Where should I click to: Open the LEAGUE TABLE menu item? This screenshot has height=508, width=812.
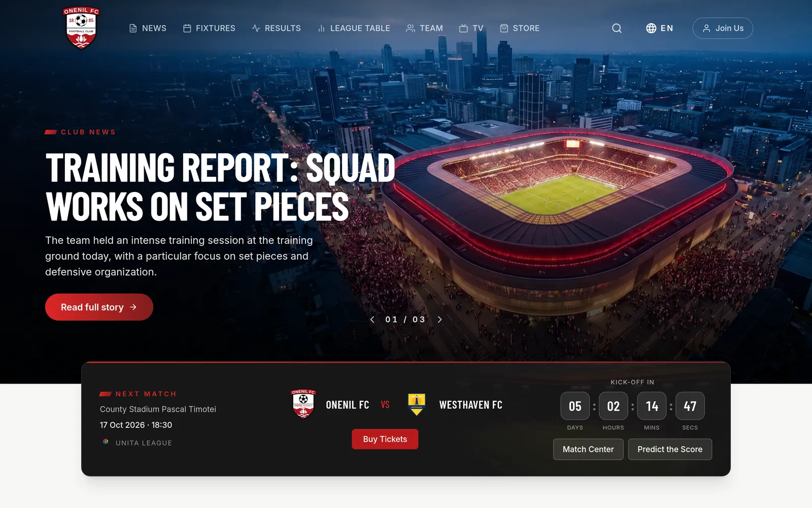[x=354, y=28]
